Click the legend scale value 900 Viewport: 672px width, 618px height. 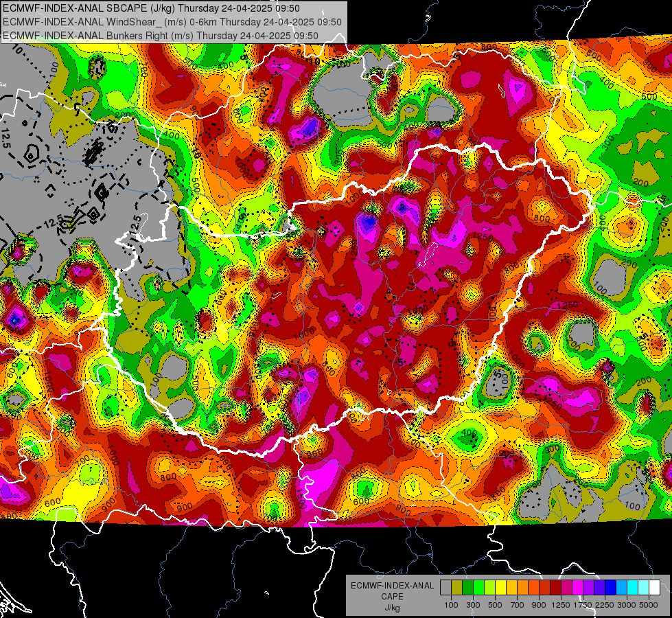pyautogui.click(x=539, y=605)
